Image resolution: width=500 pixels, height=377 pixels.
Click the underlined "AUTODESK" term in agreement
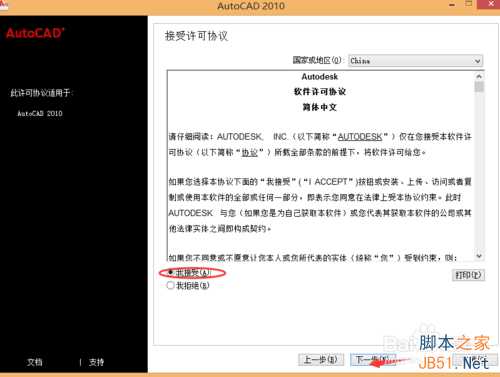pyautogui.click(x=360, y=137)
